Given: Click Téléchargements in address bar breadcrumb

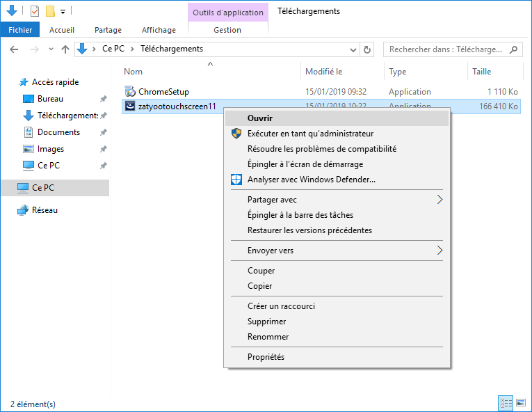Looking at the screenshot, I should (172, 49).
